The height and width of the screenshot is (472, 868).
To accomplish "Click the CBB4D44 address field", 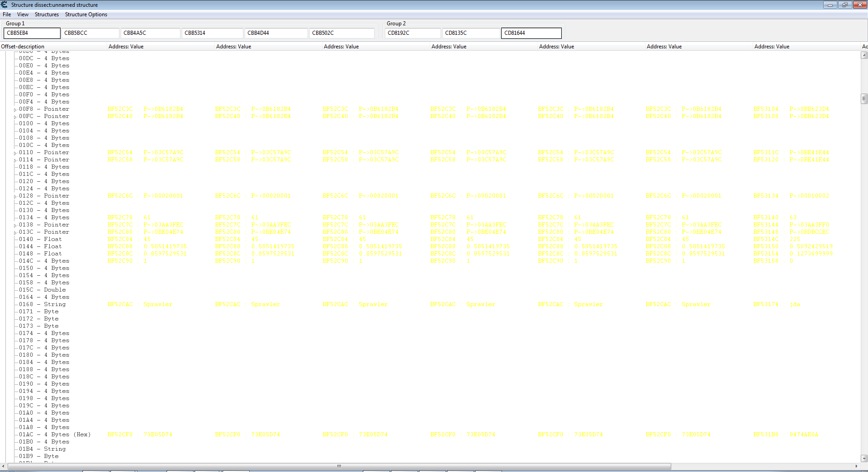I will [x=276, y=33].
